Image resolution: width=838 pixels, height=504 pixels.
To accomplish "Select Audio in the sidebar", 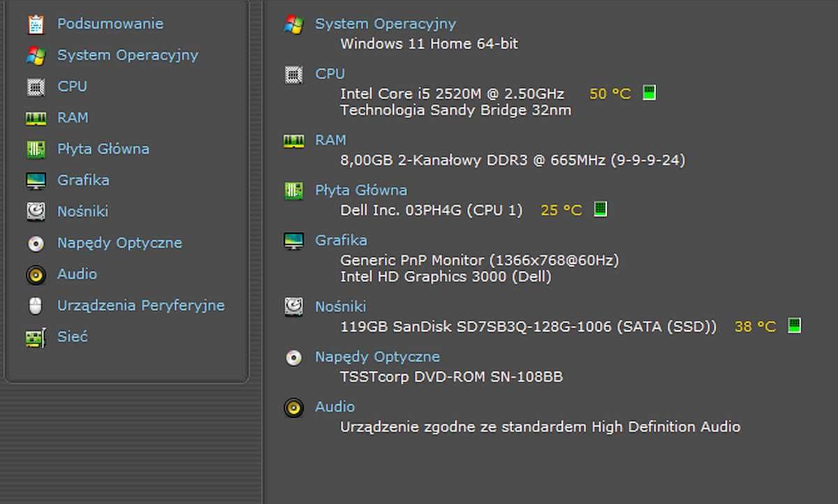I will [x=77, y=274].
